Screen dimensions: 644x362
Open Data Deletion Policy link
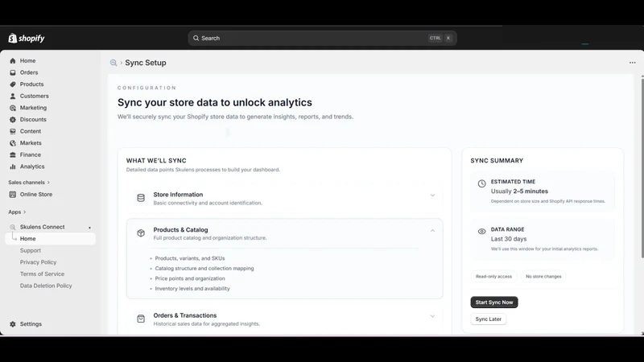46,286
